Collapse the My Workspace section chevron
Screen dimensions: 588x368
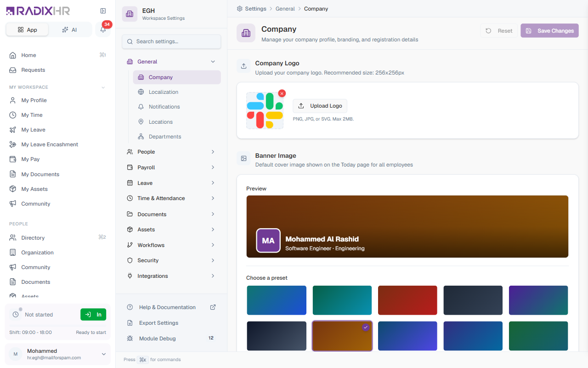pos(103,87)
